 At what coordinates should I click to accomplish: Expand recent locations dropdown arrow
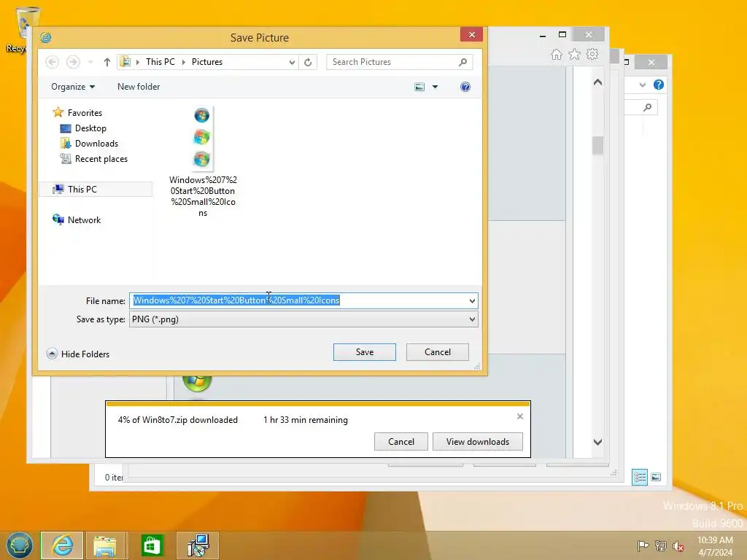(x=90, y=62)
